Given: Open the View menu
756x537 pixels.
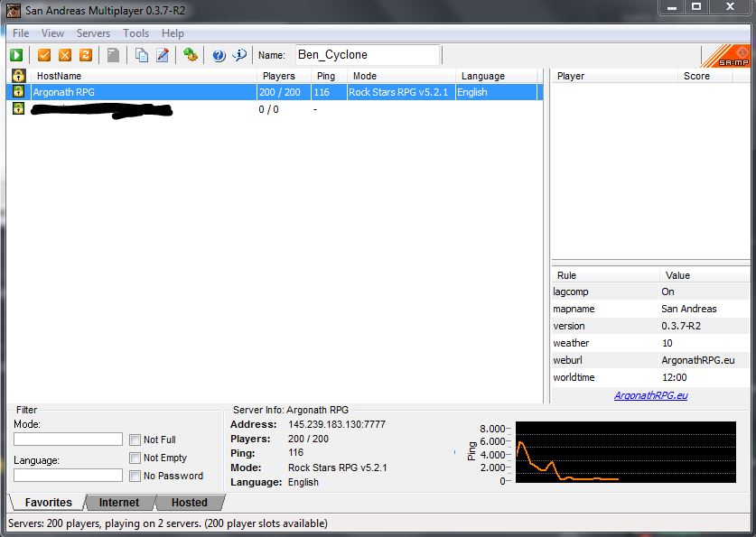Looking at the screenshot, I should pyautogui.click(x=52, y=33).
